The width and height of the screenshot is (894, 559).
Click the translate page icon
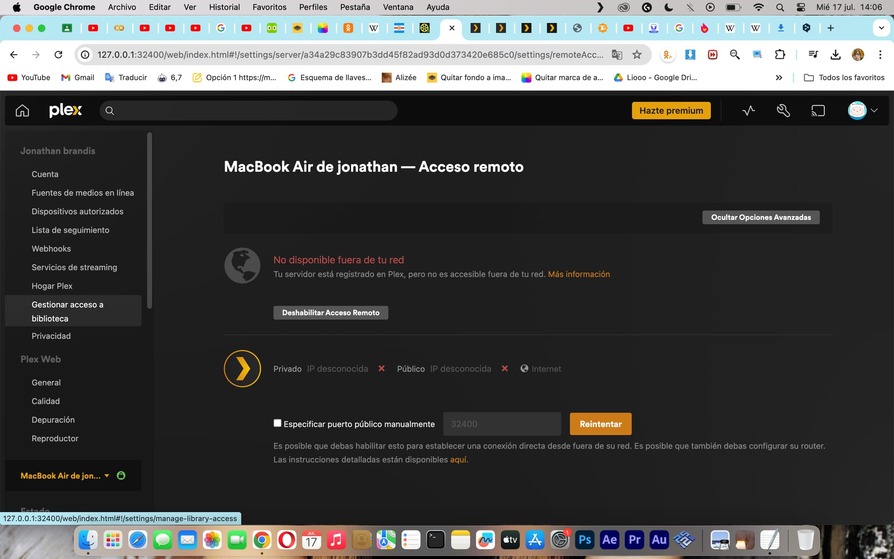tap(617, 55)
